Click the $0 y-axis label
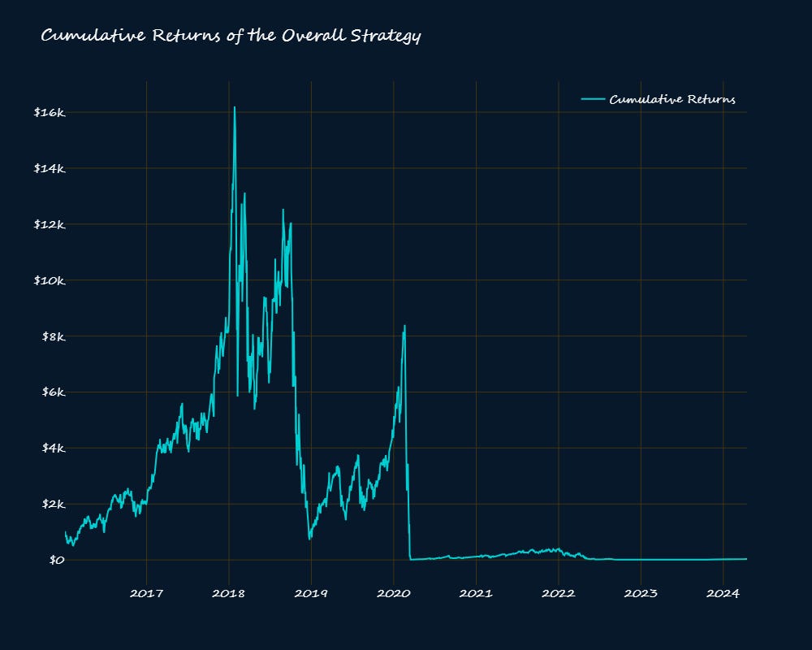812x650 pixels. coord(57,560)
